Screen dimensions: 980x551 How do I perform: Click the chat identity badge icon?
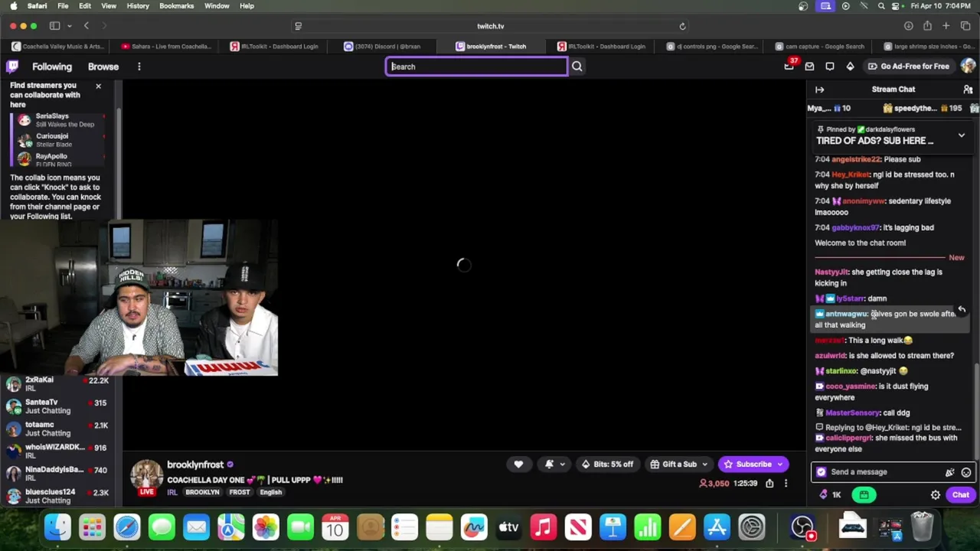[822, 472]
